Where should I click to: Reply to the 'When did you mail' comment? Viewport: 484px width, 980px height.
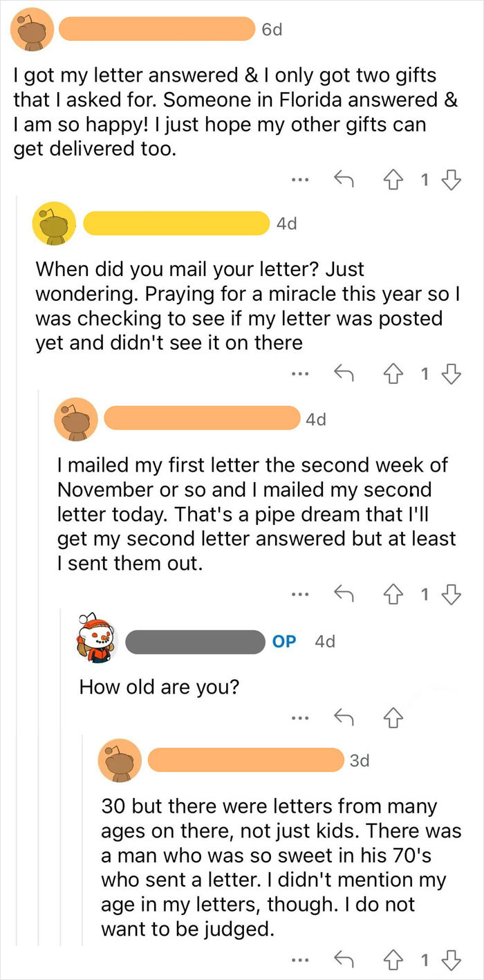point(344,375)
